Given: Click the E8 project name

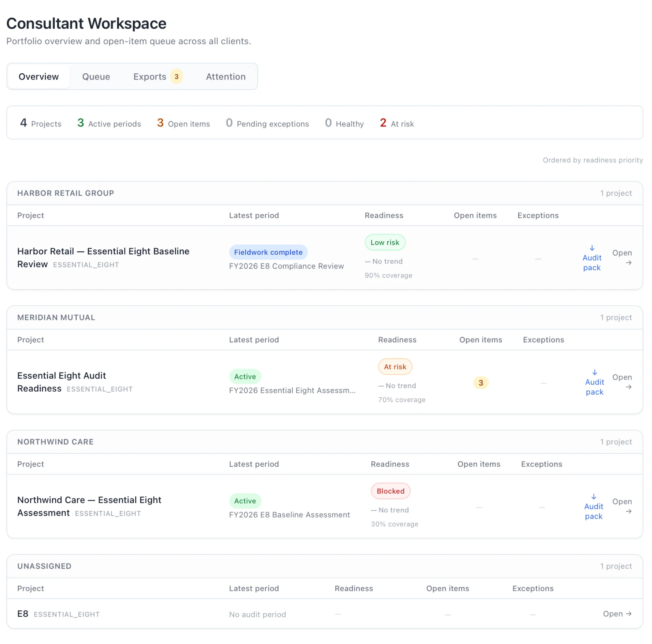Looking at the screenshot, I should (x=22, y=614).
